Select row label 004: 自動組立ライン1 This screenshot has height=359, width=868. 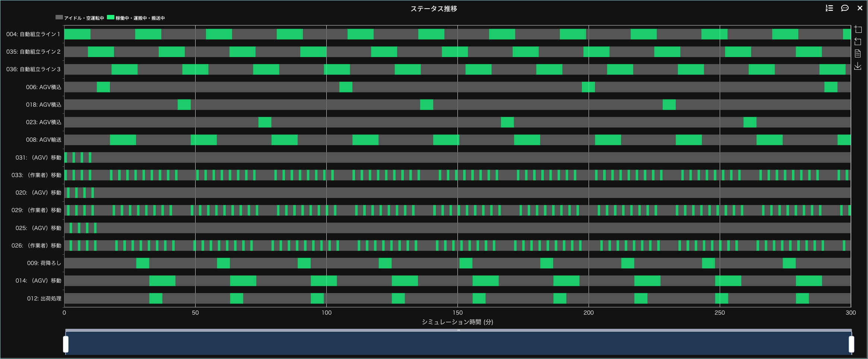click(x=33, y=34)
